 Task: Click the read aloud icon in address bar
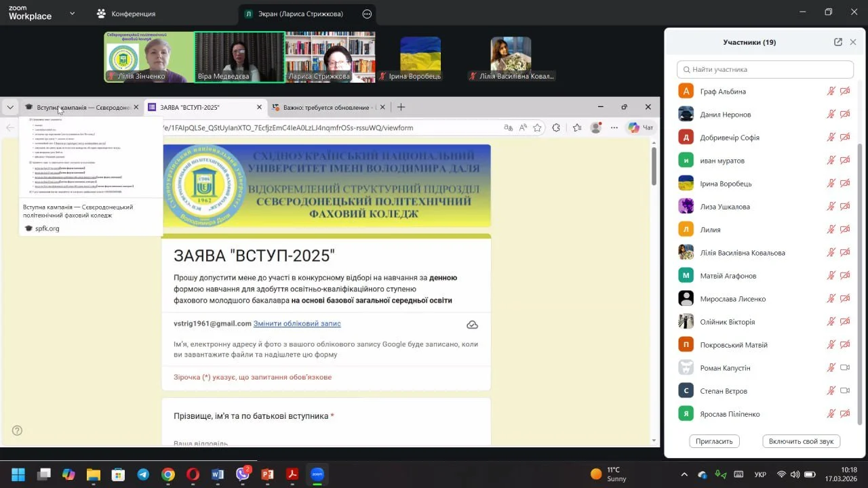[x=523, y=127]
